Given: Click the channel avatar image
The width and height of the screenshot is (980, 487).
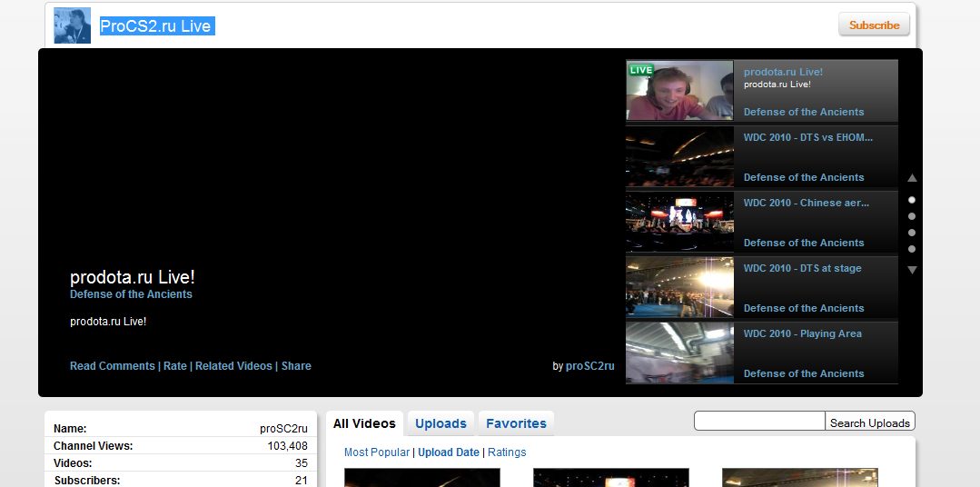Looking at the screenshot, I should click(73, 25).
